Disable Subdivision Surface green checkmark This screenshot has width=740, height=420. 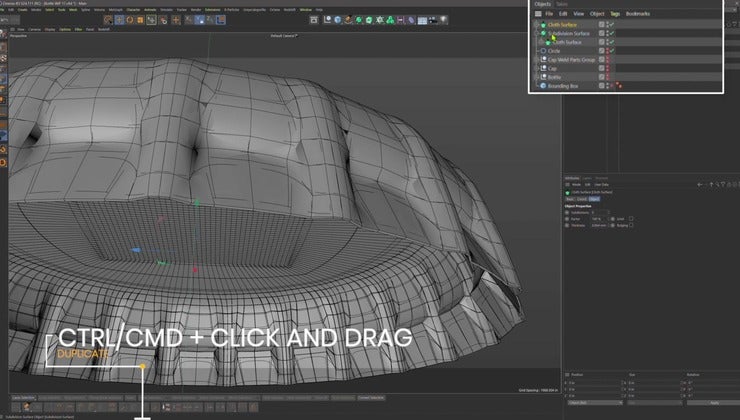click(612, 34)
